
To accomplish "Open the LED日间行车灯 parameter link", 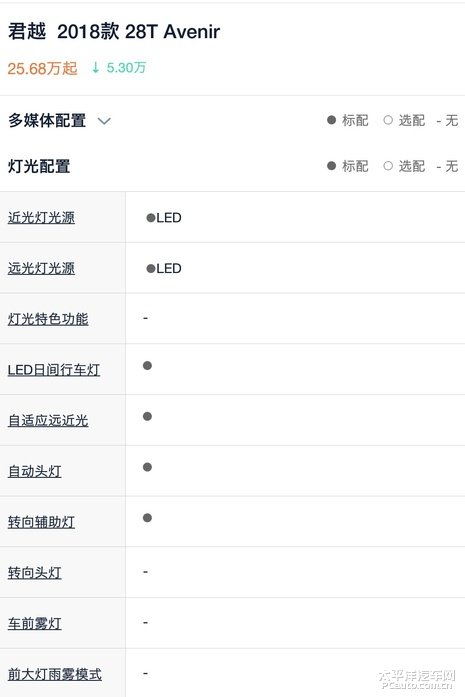I will (x=54, y=369).
